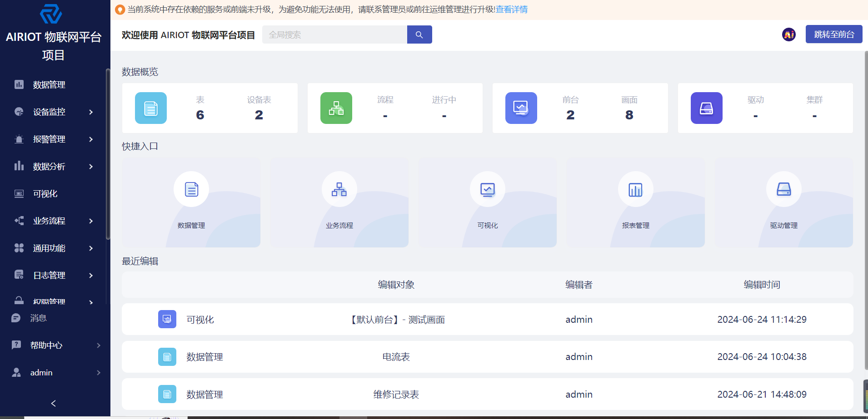The image size is (868, 419).
Task: Click the 编辑对象 column header
Action: click(x=396, y=285)
